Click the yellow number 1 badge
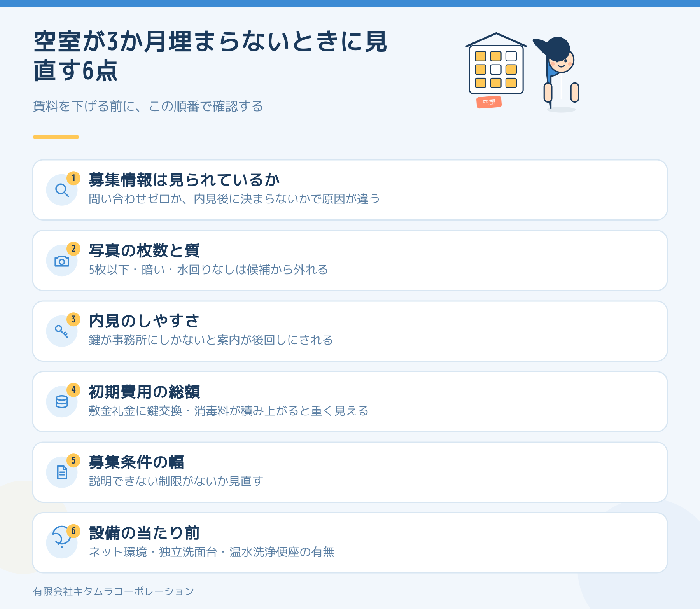This screenshot has width=700, height=609. pos(73,178)
